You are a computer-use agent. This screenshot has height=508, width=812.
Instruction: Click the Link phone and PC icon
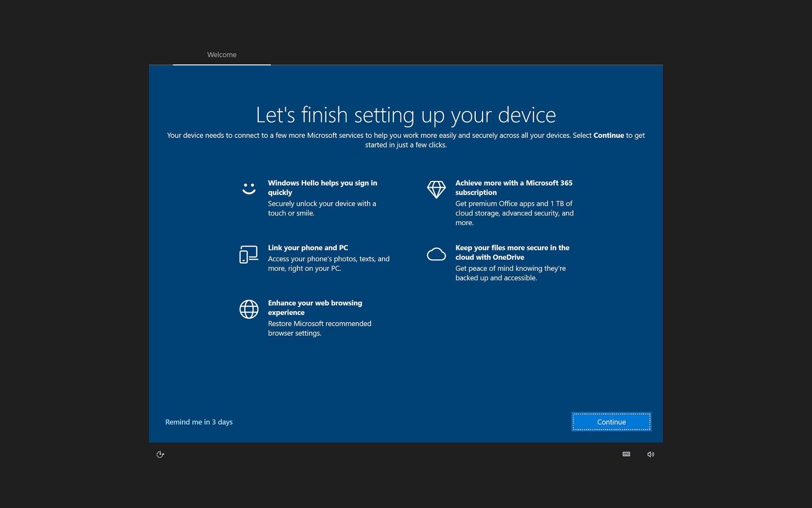click(x=249, y=254)
